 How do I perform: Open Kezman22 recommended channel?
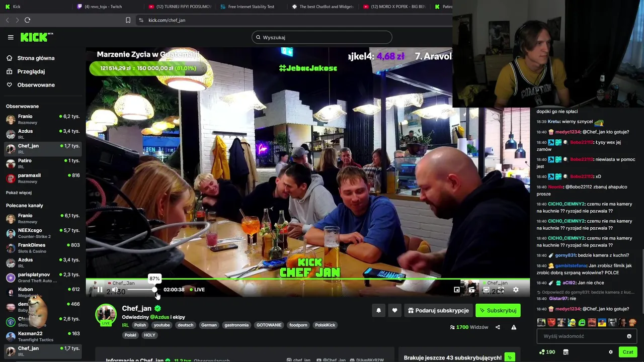(43, 336)
